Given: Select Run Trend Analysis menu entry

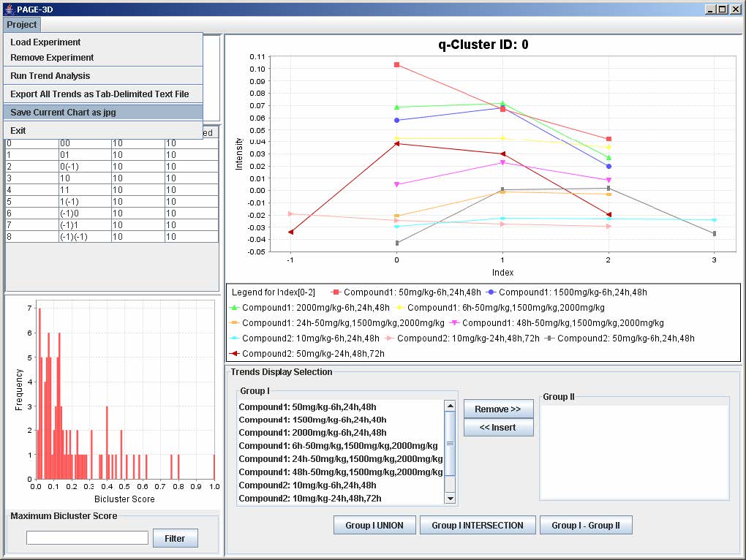Looking at the screenshot, I should click(x=50, y=76).
